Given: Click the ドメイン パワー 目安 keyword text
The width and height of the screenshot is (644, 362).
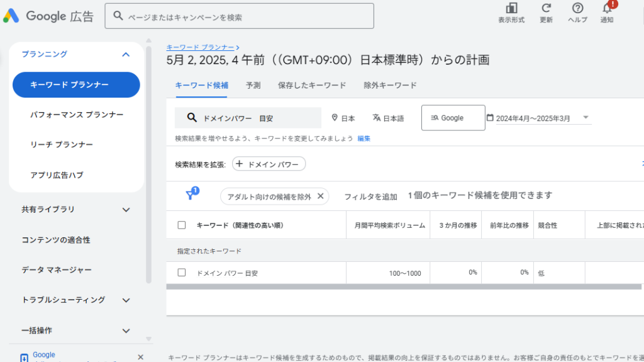Looking at the screenshot, I should [x=227, y=273].
